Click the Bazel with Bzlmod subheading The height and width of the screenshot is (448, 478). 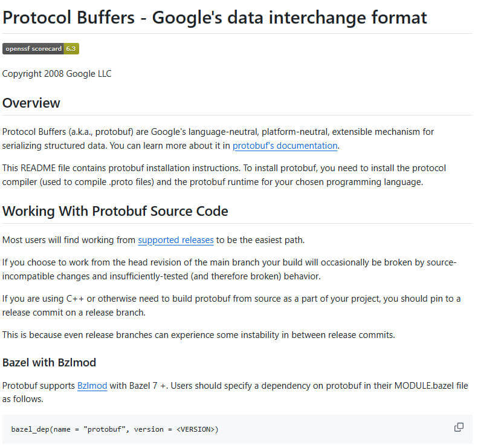[x=49, y=362]
